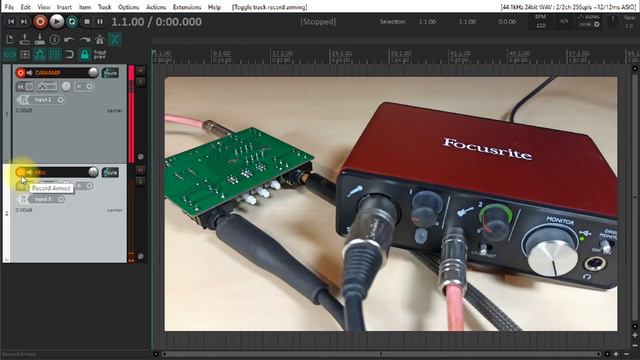640x360 pixels.
Task: Open the View menu
Action: click(44, 7)
